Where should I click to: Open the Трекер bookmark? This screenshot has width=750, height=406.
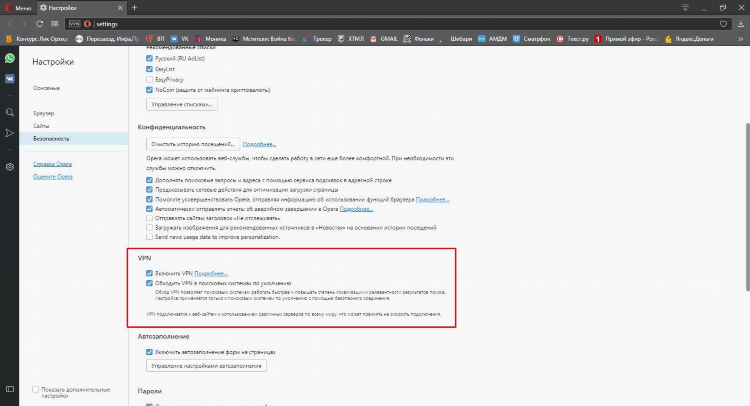316,39
